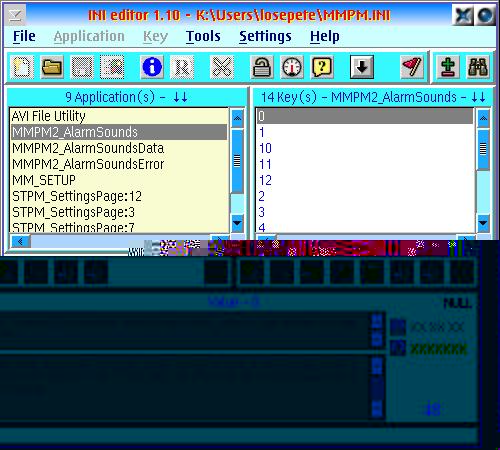Open the Settings menu
The image size is (500, 450).
tap(265, 36)
